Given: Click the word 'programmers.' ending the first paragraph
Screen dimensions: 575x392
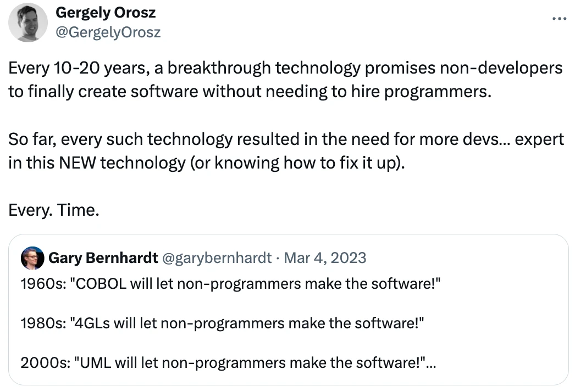Looking at the screenshot, I should click(438, 92).
